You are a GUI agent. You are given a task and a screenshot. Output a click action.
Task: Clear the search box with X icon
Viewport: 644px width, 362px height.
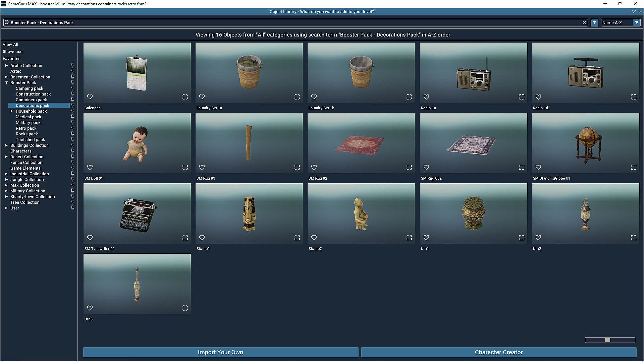point(584,23)
